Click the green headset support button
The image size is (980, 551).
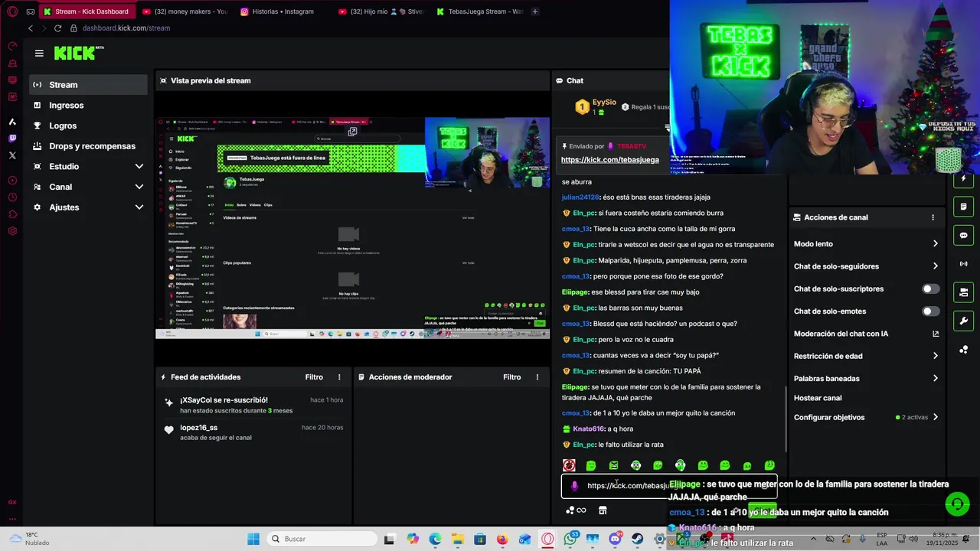957,504
